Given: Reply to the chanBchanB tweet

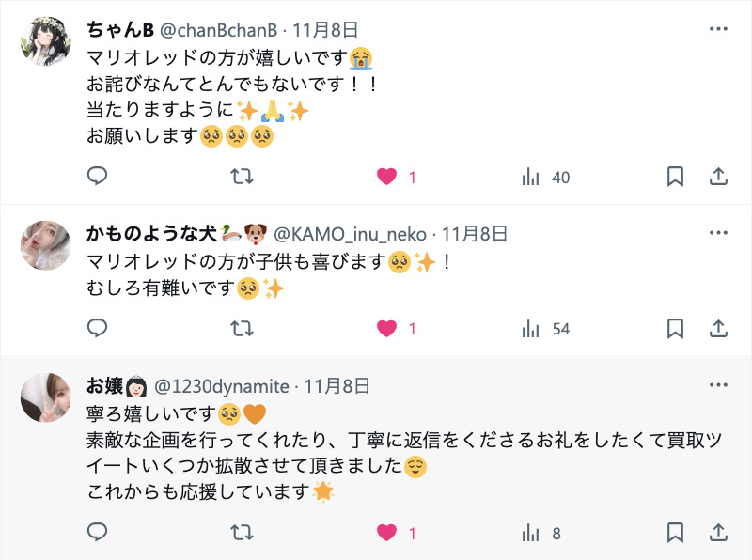Looking at the screenshot, I should pos(97,177).
